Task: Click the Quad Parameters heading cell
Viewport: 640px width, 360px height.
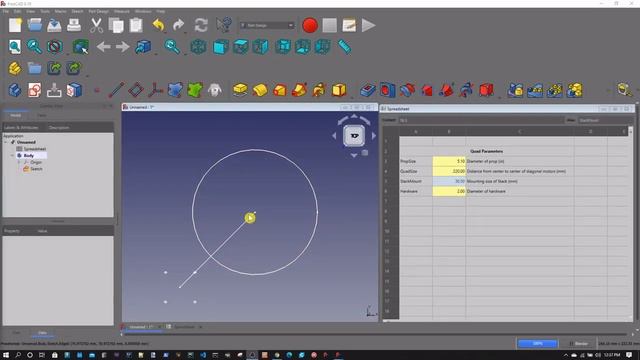Action: point(487,151)
